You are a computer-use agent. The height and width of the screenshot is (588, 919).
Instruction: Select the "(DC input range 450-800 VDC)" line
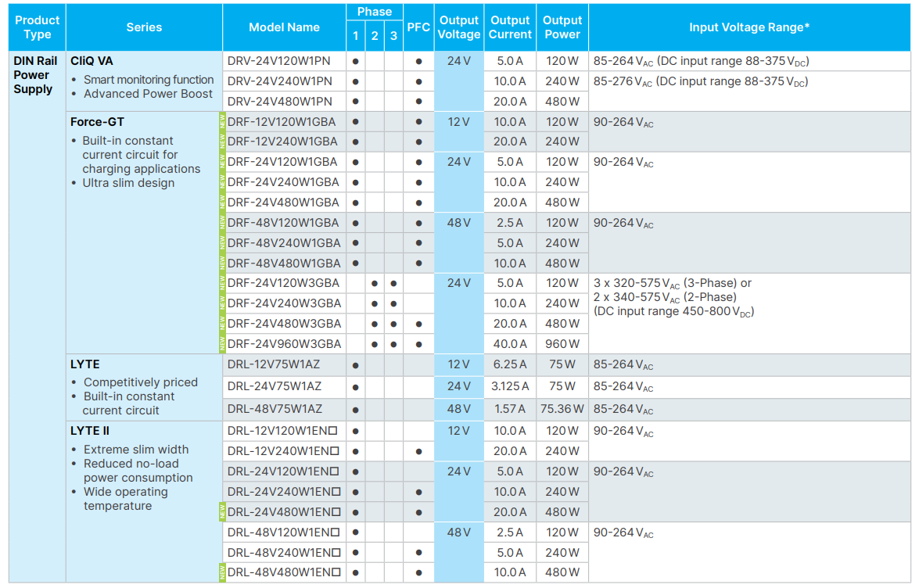tap(674, 311)
